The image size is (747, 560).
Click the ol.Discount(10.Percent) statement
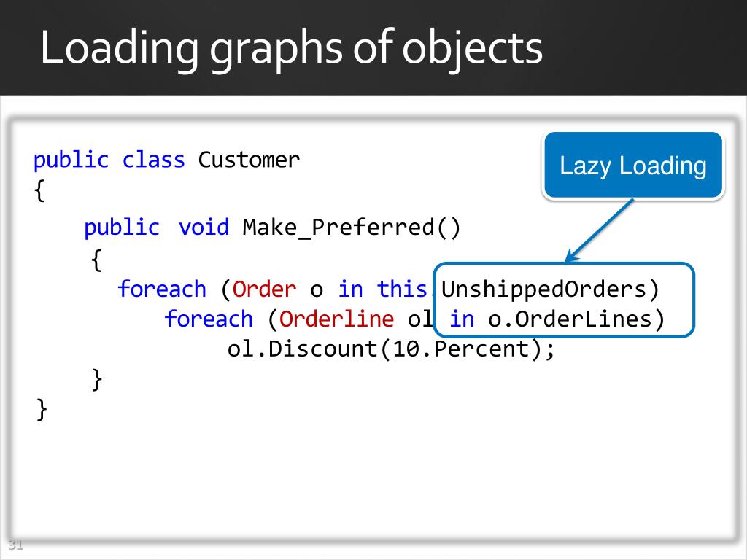point(391,349)
